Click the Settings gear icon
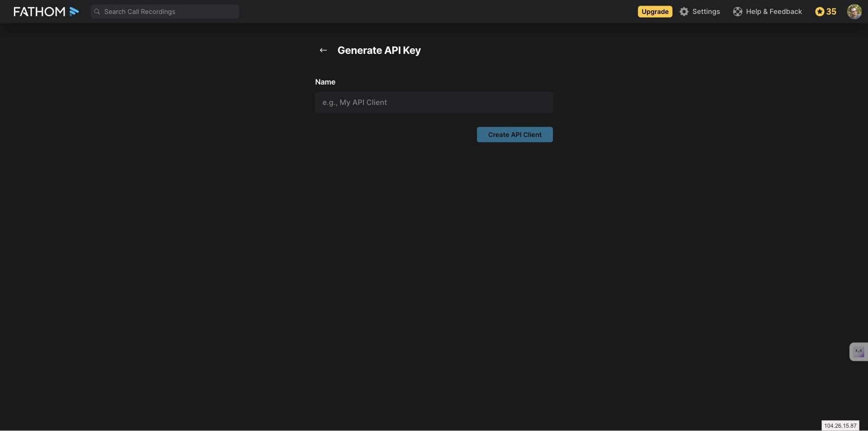Viewport: 868px width, 431px height. 684,12
